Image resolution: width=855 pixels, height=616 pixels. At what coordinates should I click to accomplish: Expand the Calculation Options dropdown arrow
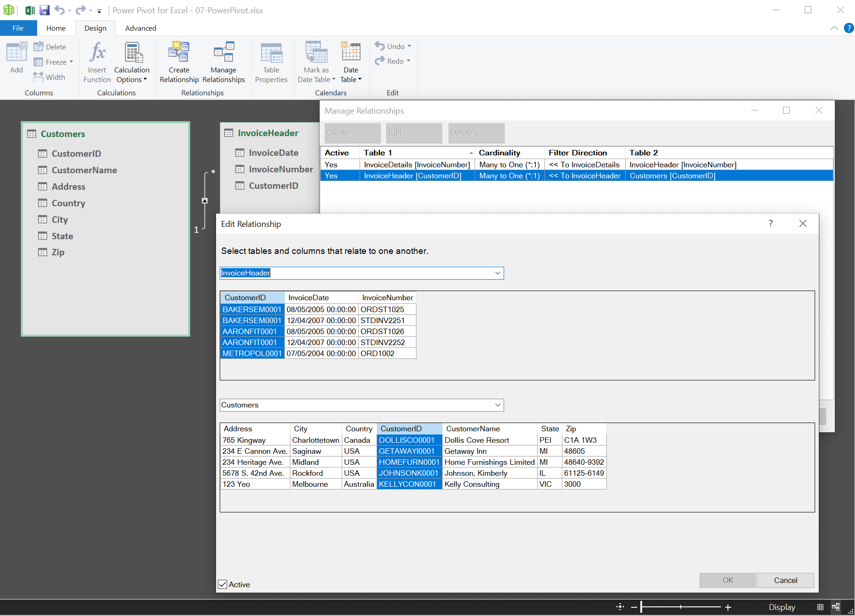(145, 79)
